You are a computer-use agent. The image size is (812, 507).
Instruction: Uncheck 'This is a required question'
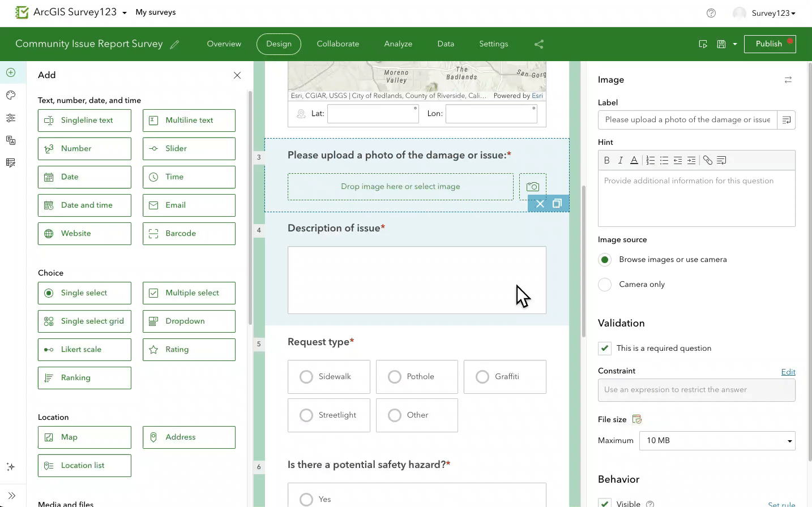[604, 348]
